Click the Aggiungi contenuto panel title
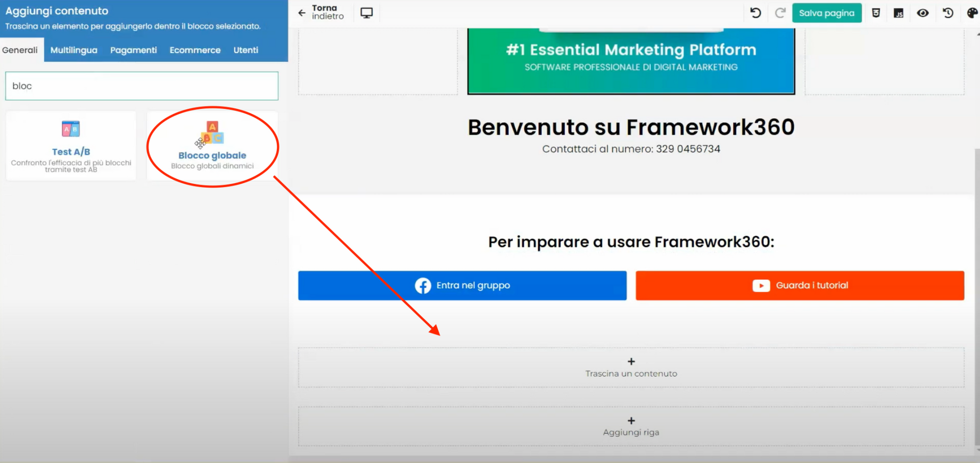Viewport: 980px width, 463px height. coord(57,11)
